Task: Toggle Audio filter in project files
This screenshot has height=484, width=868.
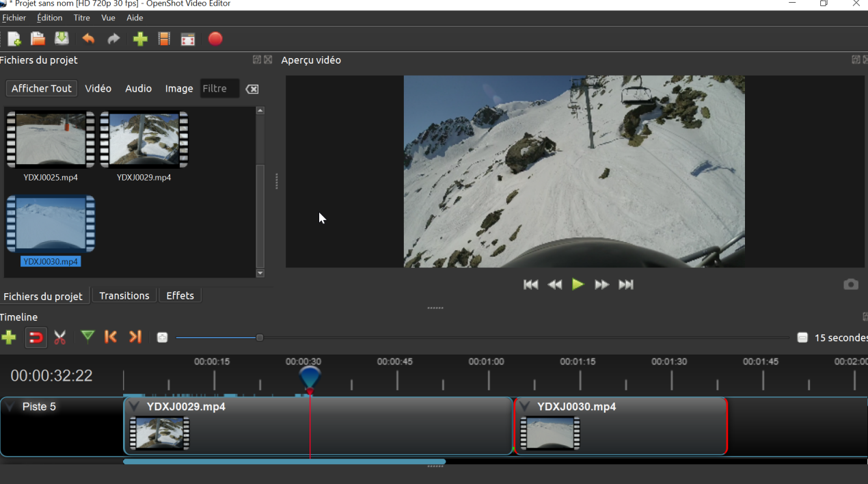Action: [138, 88]
